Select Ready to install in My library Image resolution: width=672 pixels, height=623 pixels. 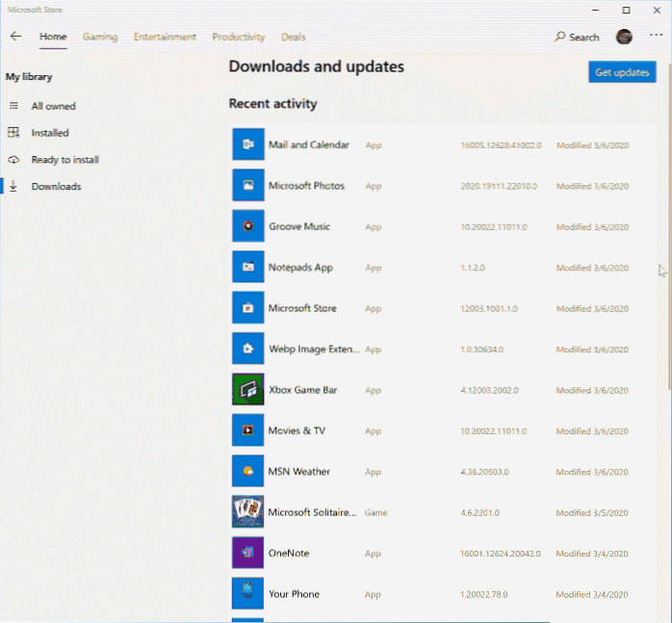pos(65,160)
